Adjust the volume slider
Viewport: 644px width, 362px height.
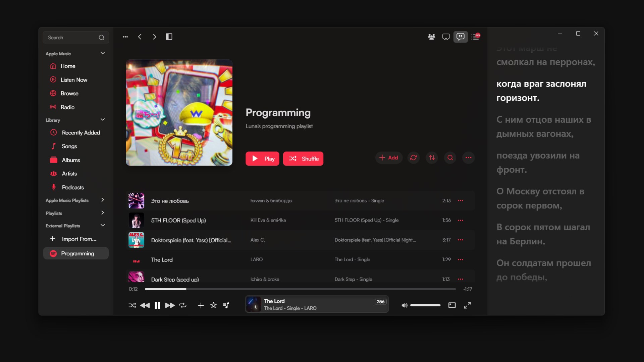425,305
